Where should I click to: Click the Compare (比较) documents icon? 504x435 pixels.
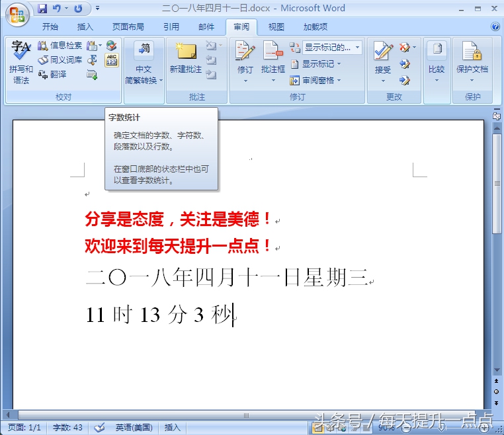pos(437,49)
